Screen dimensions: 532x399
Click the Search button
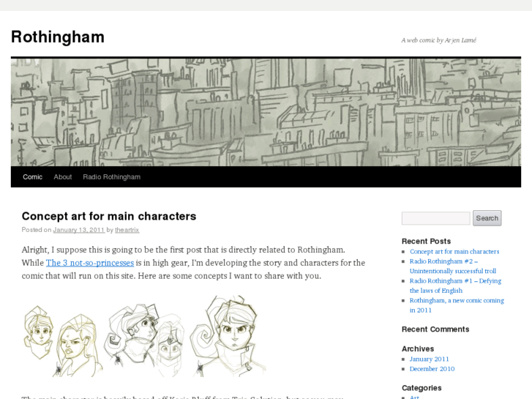[x=487, y=218]
